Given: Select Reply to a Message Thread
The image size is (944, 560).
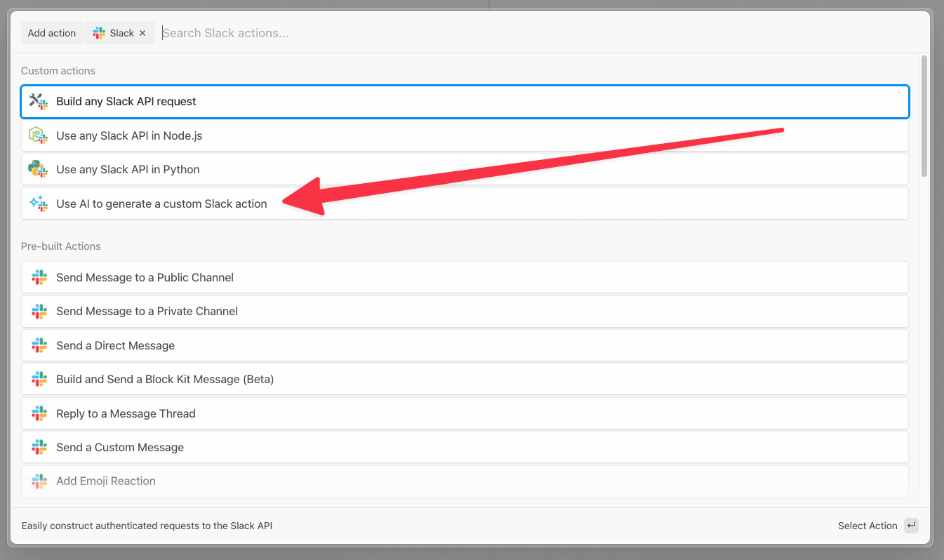Looking at the screenshot, I should (x=465, y=413).
